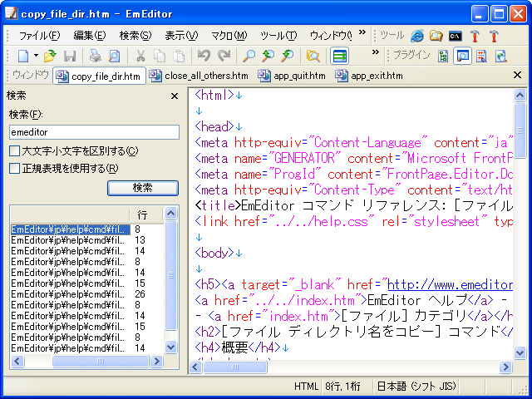The height and width of the screenshot is (399, 532).
Task: Open the 表示(V) menu
Action: coord(181,36)
